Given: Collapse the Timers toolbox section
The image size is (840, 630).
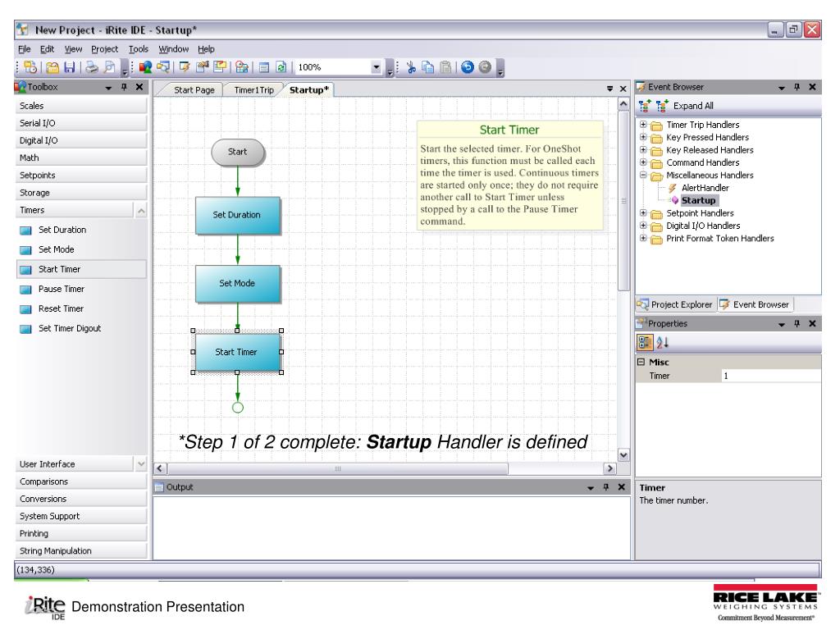Looking at the screenshot, I should [x=141, y=211].
